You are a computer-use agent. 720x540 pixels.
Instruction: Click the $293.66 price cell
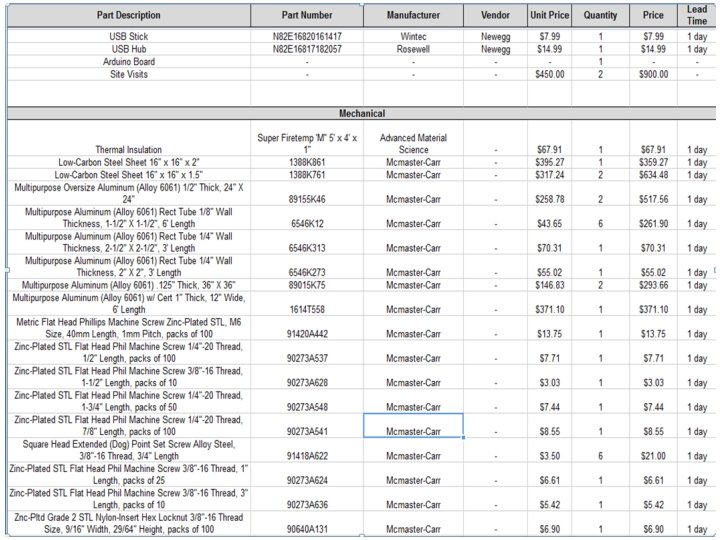click(x=653, y=285)
